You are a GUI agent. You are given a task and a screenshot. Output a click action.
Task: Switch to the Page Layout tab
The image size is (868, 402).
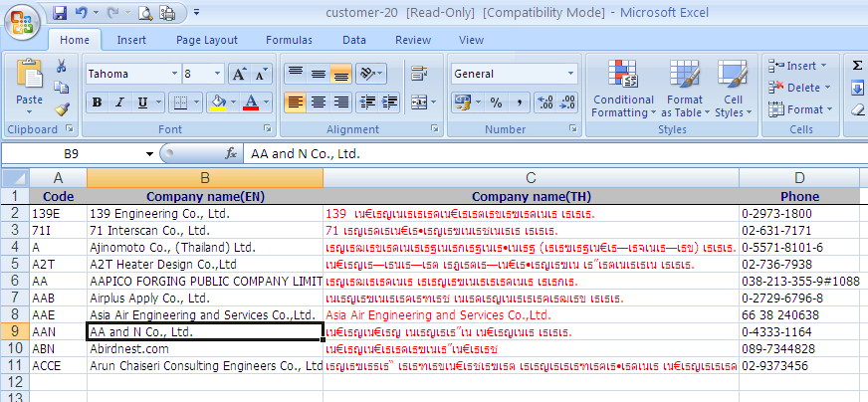coord(206,40)
